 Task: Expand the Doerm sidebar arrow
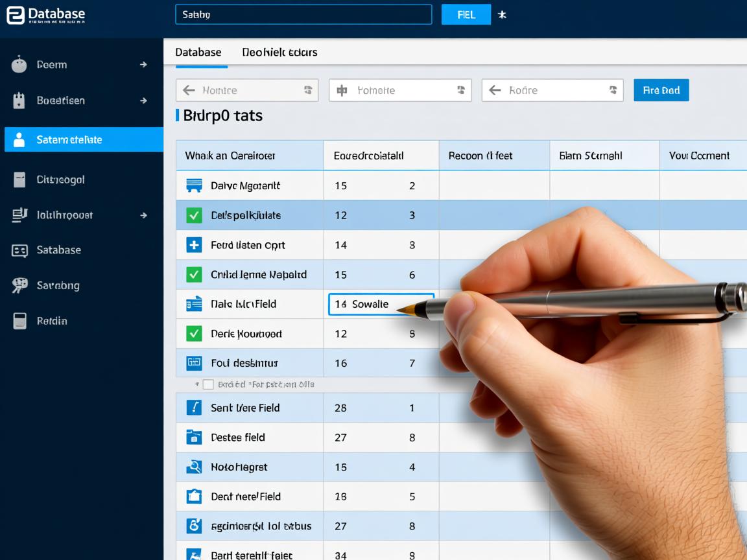tap(143, 65)
